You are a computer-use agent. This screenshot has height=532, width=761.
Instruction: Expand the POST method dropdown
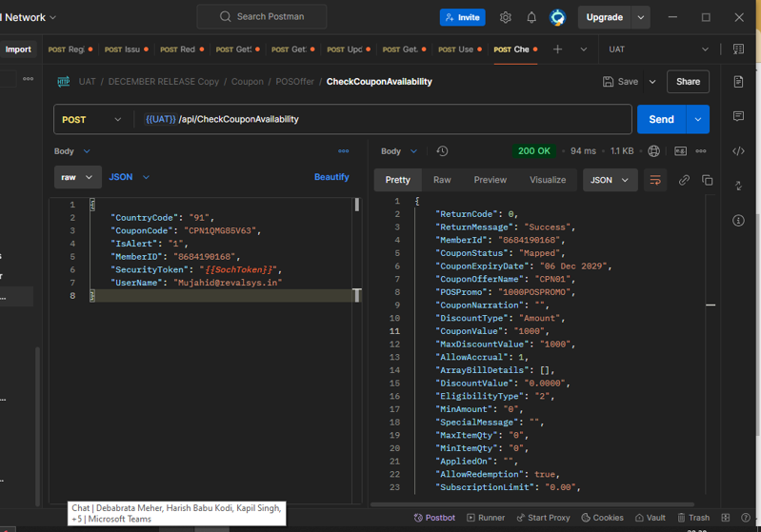click(91, 120)
